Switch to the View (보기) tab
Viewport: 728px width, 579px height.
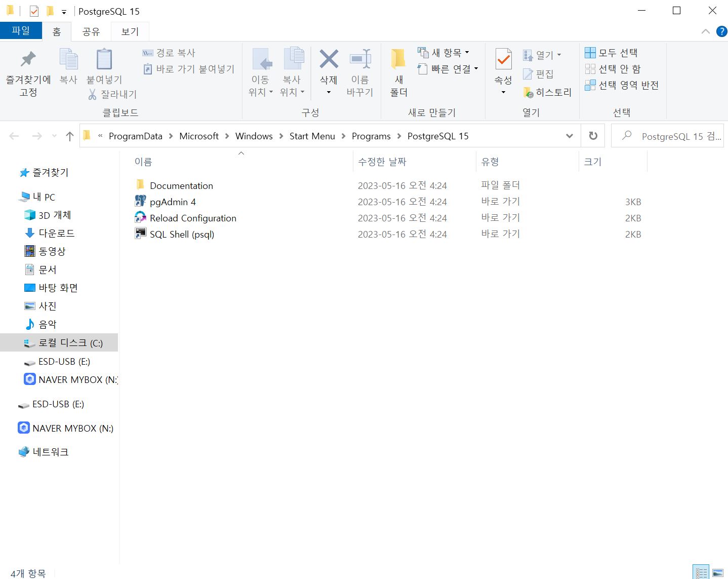(130, 31)
